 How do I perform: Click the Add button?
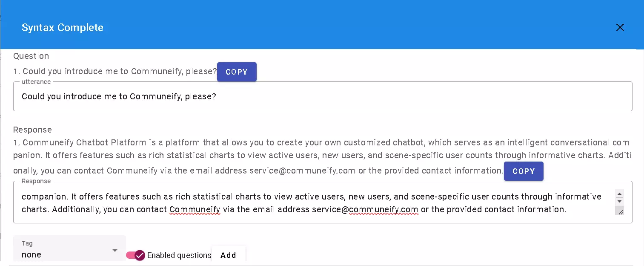pos(228,255)
